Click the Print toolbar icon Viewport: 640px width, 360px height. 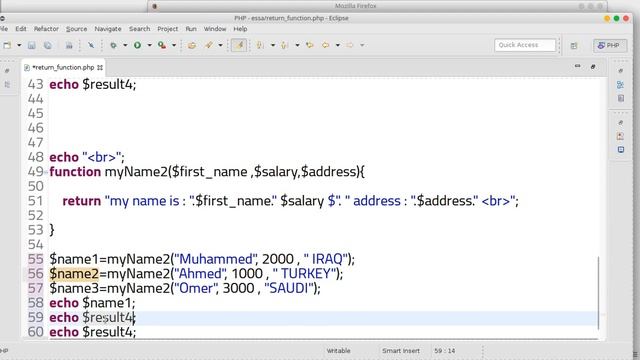coord(69,45)
